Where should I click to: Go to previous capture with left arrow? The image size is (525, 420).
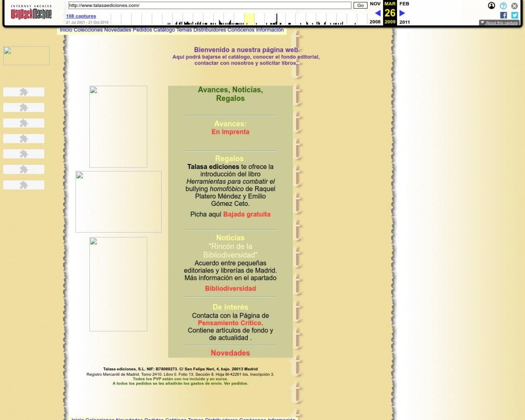click(378, 13)
